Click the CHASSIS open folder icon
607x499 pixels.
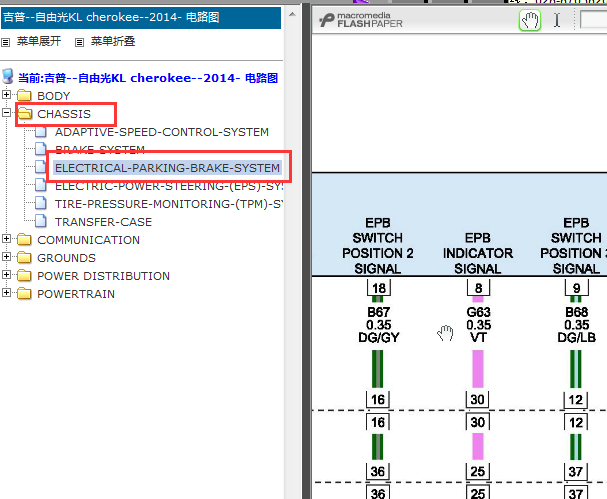click(x=25, y=113)
